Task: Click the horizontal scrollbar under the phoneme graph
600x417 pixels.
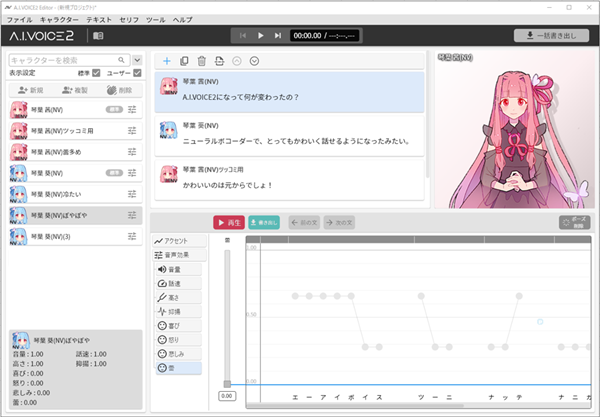Action: coord(355,406)
